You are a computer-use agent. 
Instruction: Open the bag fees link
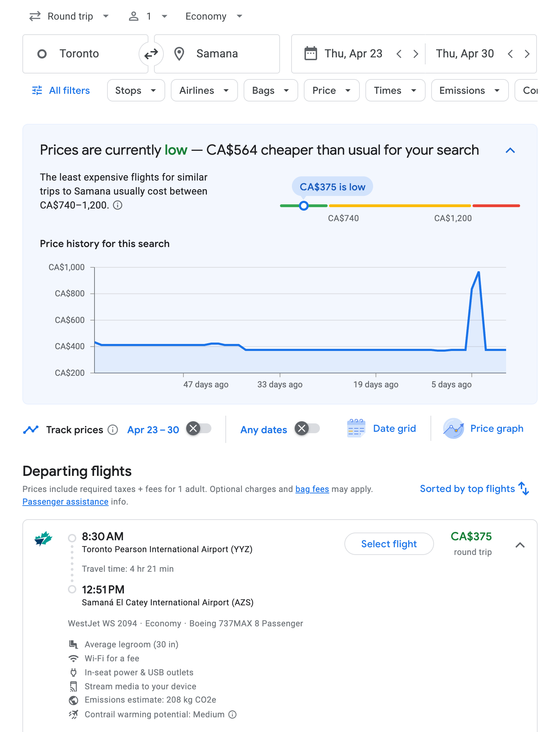tap(312, 489)
